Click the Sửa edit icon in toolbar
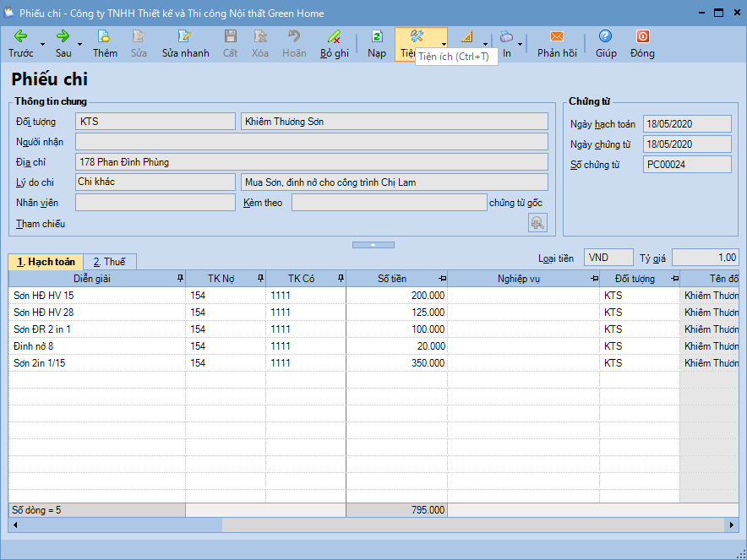 [x=139, y=44]
